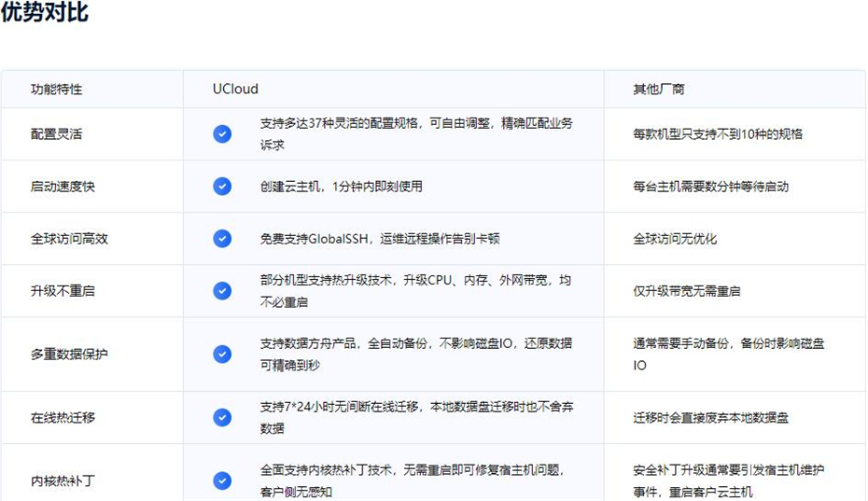Select the 在线热迁移 feature cell

(92, 417)
